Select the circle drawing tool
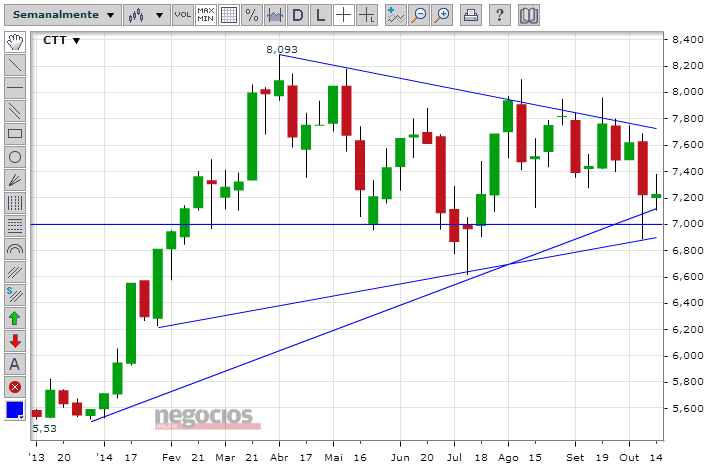Viewport: 716px width, 469px height. [x=15, y=157]
